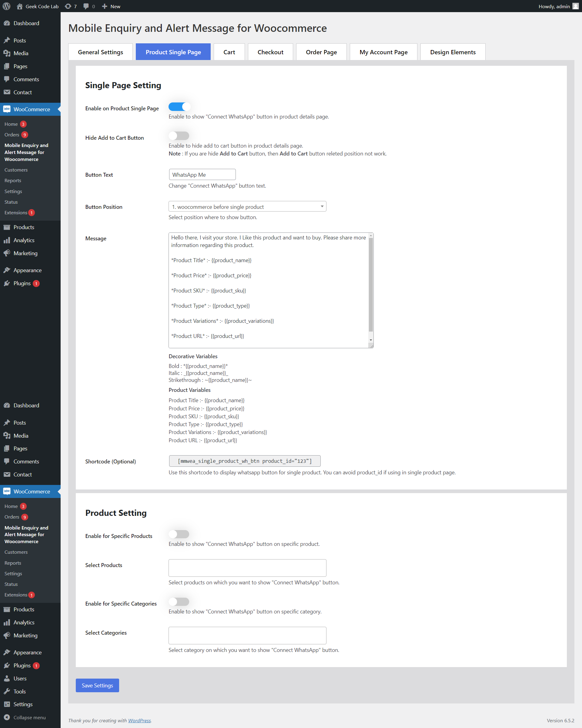Click the Plugins icon in the lower repeated sidebar menu
This screenshot has width=582, height=728.
(7, 665)
